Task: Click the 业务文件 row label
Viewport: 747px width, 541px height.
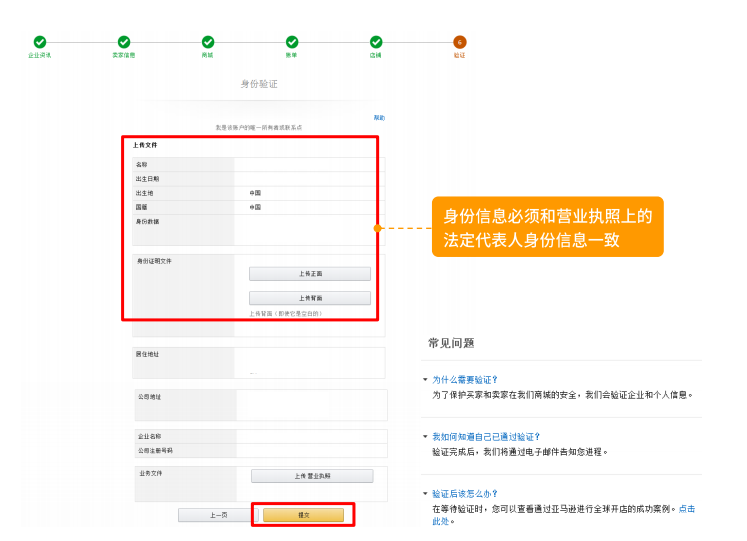Action: click(151, 473)
